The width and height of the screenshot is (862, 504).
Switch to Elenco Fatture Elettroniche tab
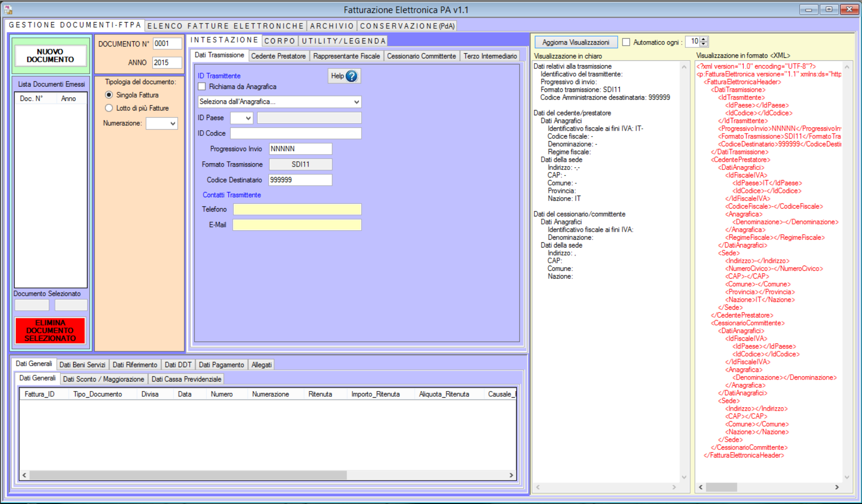tap(226, 26)
